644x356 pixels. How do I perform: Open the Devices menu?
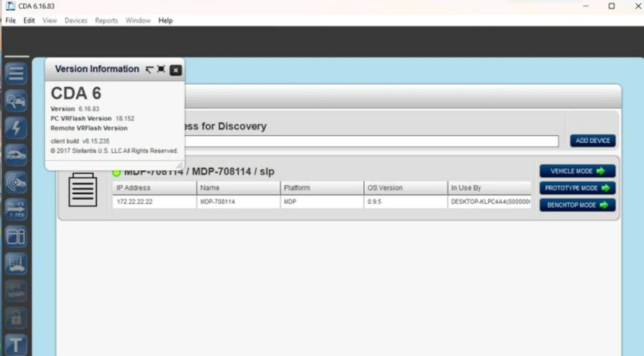[76, 21]
